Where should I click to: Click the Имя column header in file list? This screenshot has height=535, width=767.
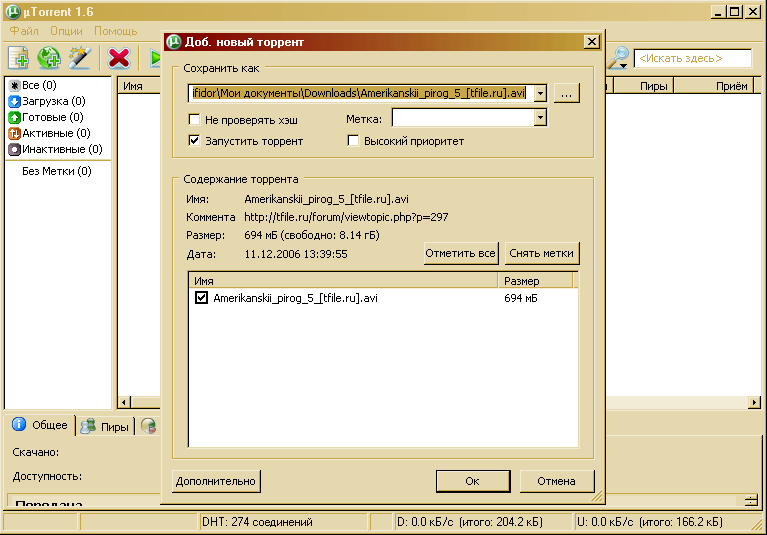click(x=343, y=281)
